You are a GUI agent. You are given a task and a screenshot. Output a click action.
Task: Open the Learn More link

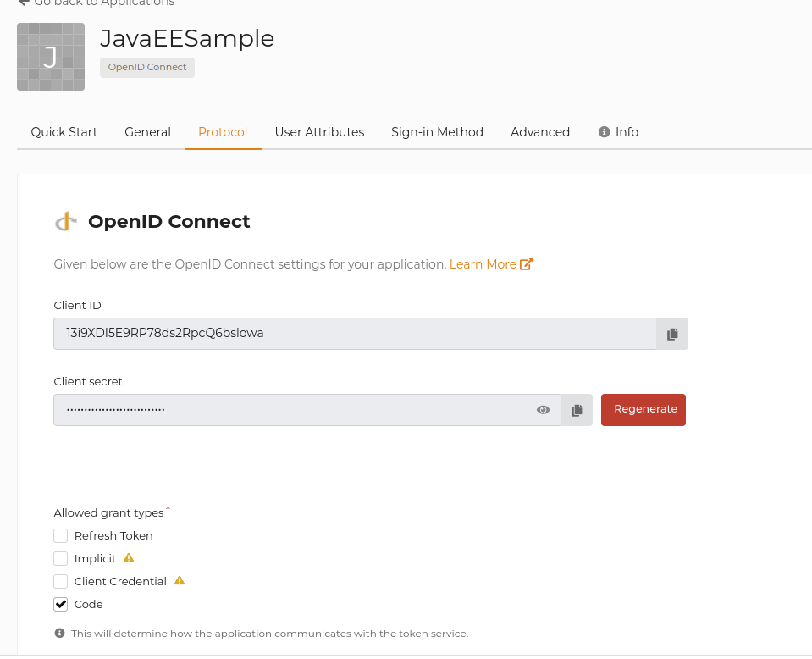point(482,263)
